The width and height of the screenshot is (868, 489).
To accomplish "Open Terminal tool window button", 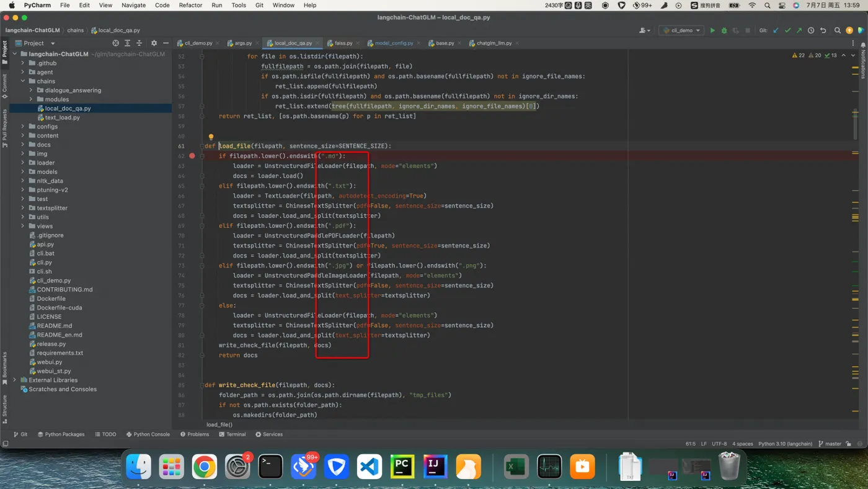I will click(x=232, y=434).
